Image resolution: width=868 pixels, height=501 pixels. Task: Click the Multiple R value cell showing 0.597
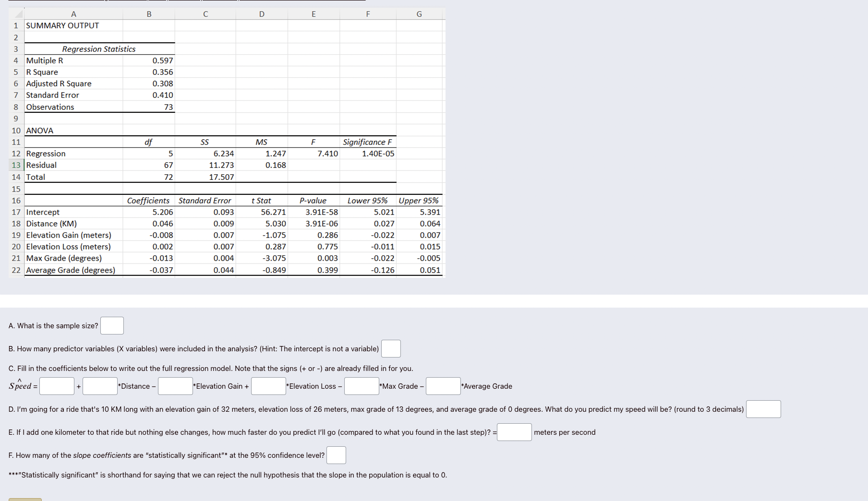click(x=162, y=60)
